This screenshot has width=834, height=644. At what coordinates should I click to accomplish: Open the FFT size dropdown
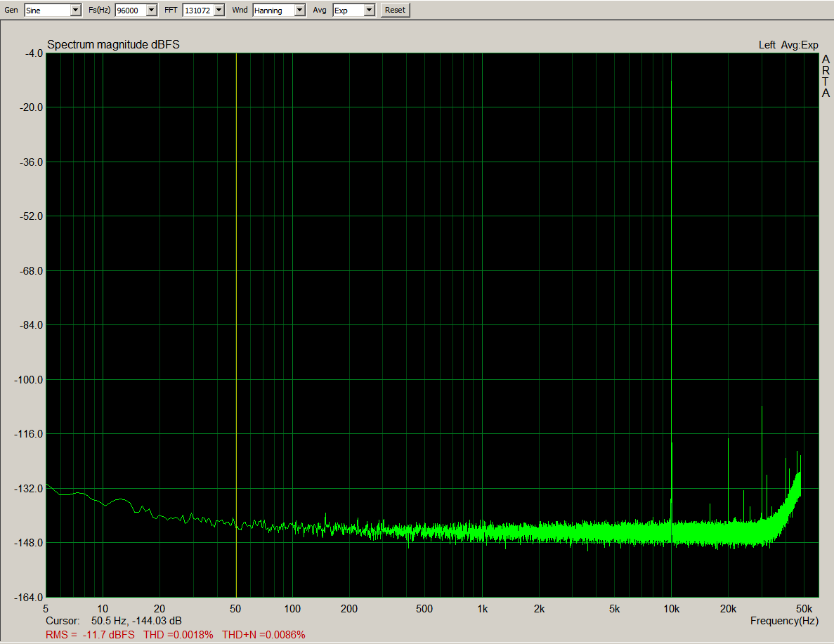tap(219, 10)
